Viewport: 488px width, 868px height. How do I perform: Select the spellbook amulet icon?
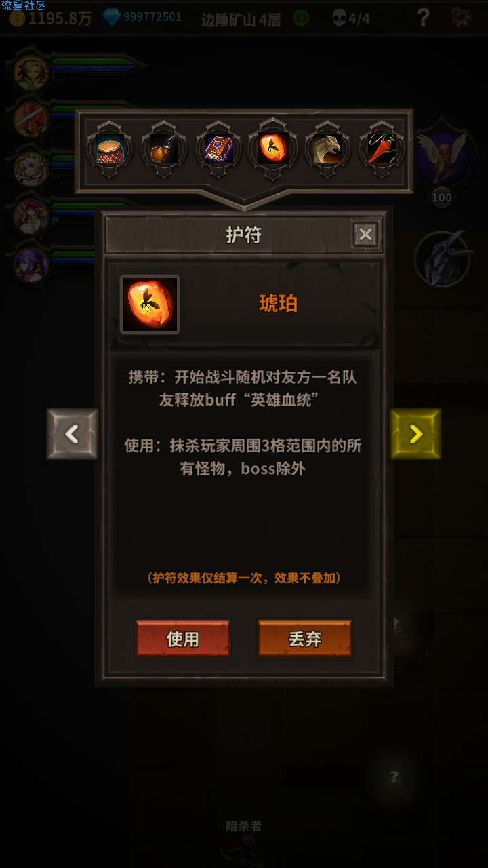click(218, 149)
